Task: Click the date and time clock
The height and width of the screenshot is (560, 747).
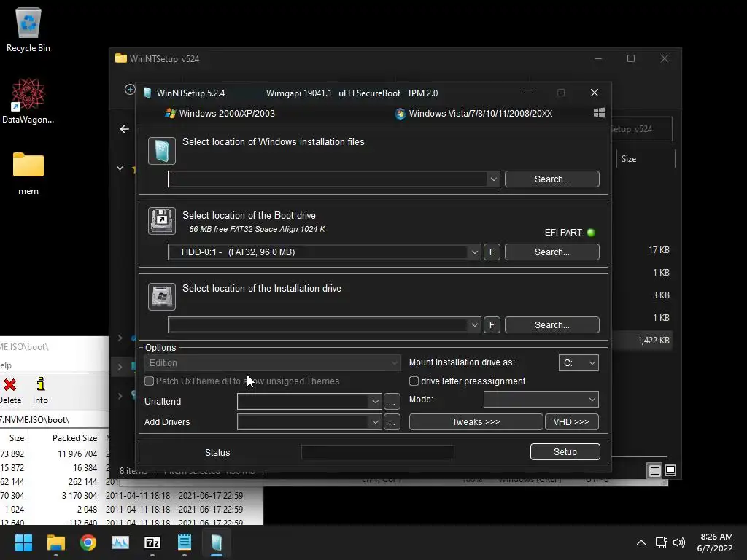Action: tap(715, 542)
